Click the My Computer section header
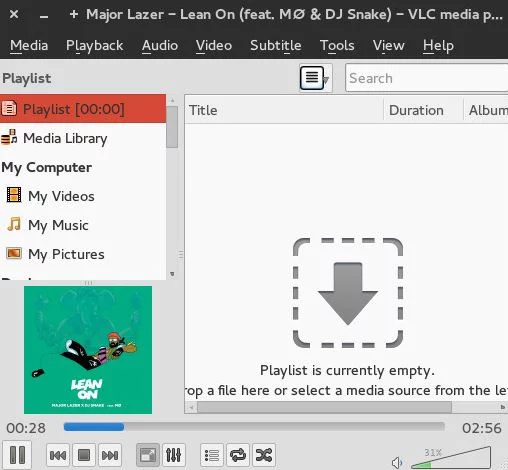 [x=47, y=167]
